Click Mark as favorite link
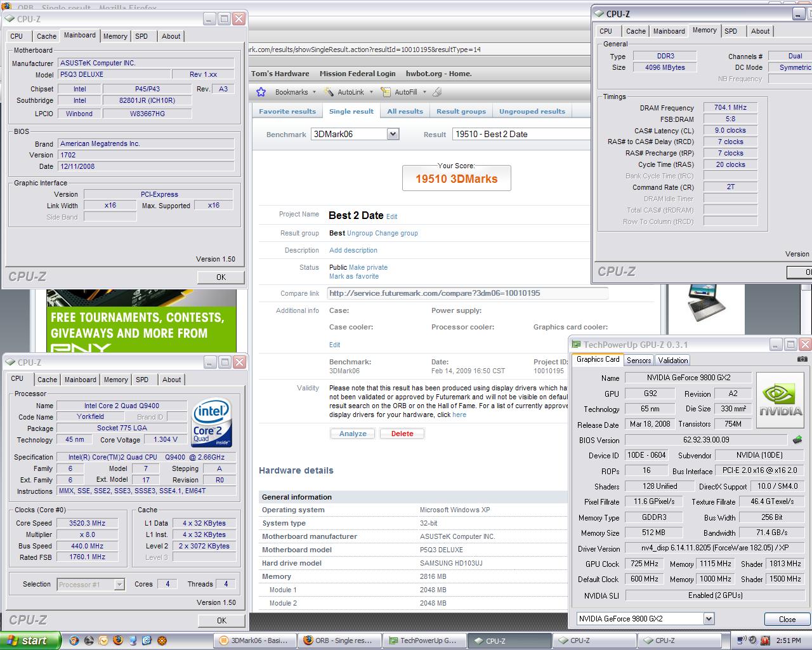This screenshot has width=812, height=650. coord(354,276)
